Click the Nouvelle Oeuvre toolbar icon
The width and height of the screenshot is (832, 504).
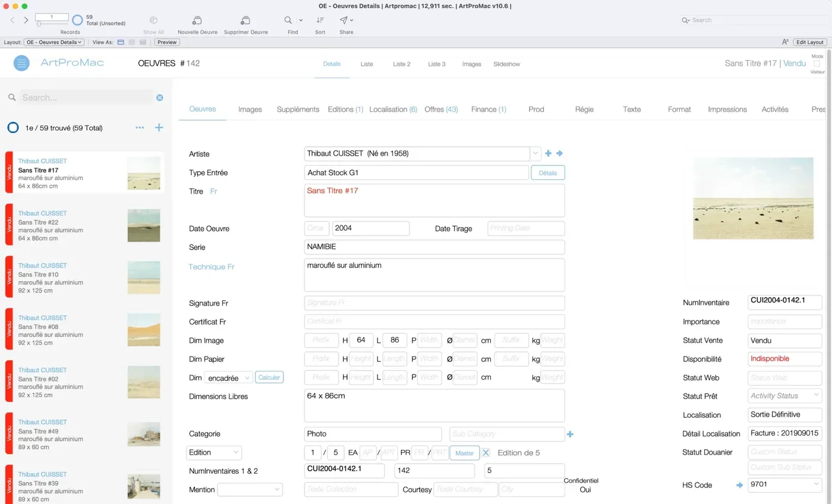coord(197,20)
